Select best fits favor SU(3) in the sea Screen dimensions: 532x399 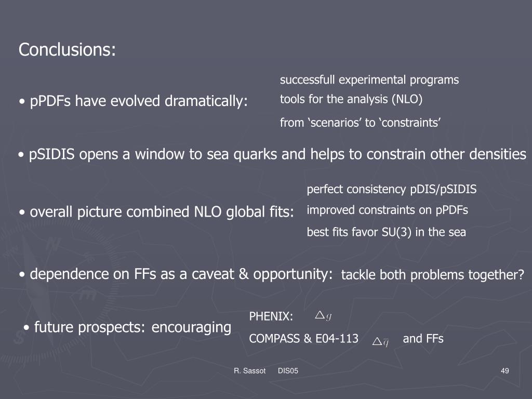point(386,232)
